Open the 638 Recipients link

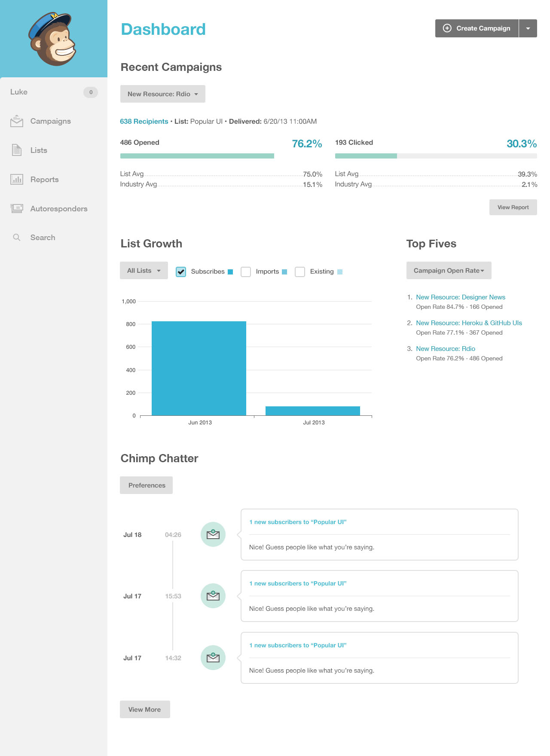point(144,122)
